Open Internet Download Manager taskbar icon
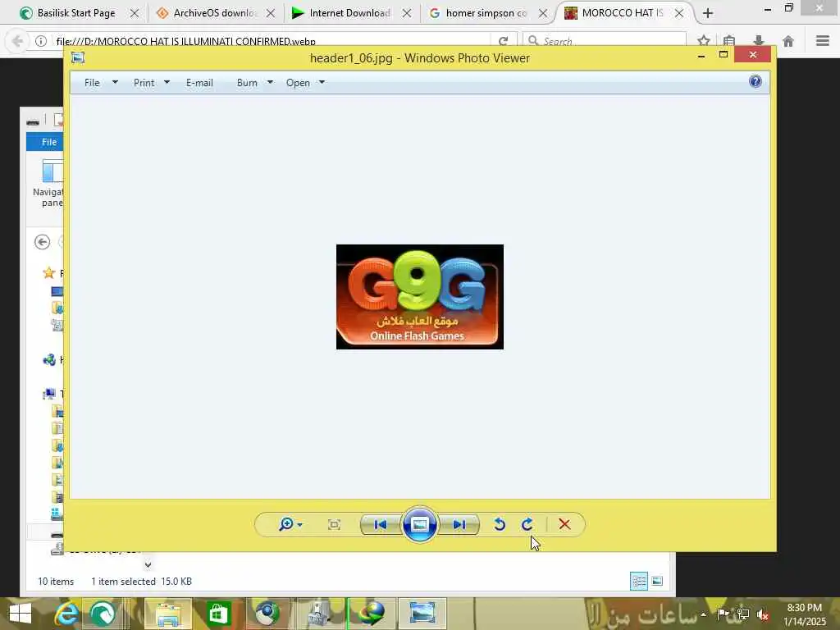This screenshot has width=840, height=630. click(x=372, y=614)
